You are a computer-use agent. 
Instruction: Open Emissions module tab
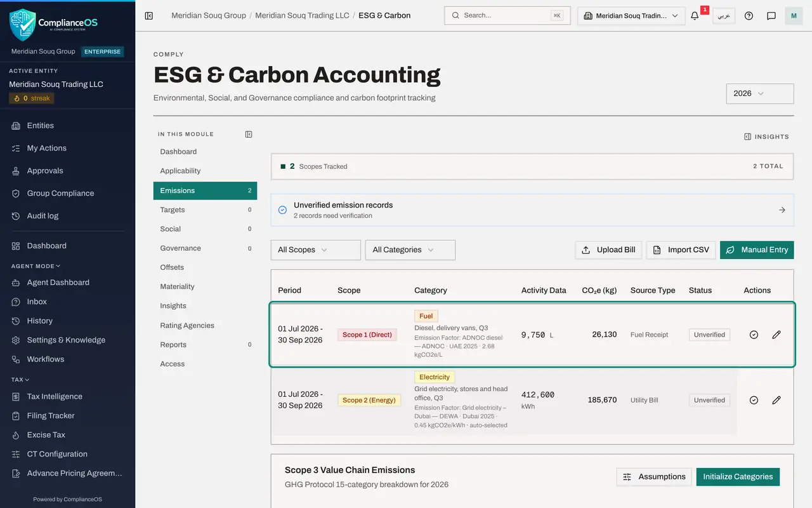tap(205, 190)
